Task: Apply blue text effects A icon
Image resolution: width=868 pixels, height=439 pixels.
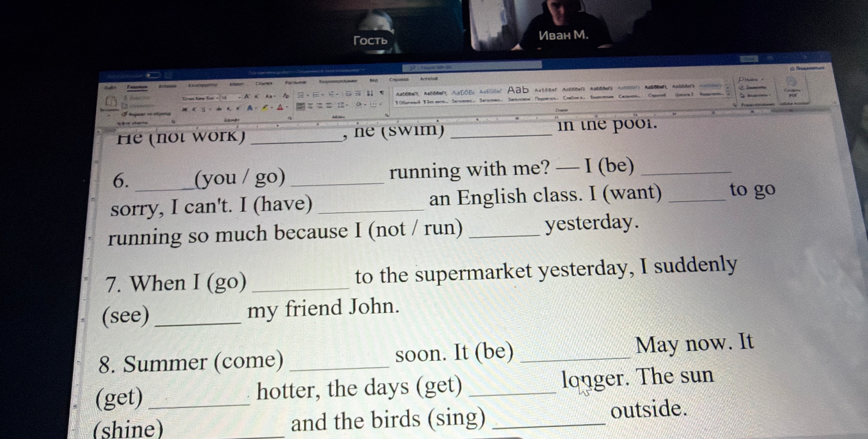Action: pyautogui.click(x=249, y=108)
